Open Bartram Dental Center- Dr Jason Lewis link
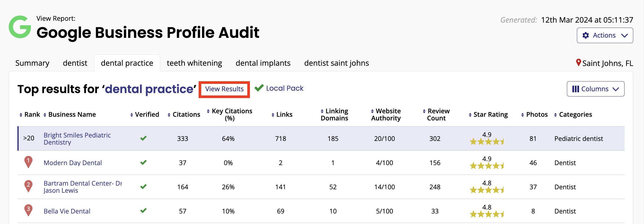 pyautogui.click(x=83, y=187)
